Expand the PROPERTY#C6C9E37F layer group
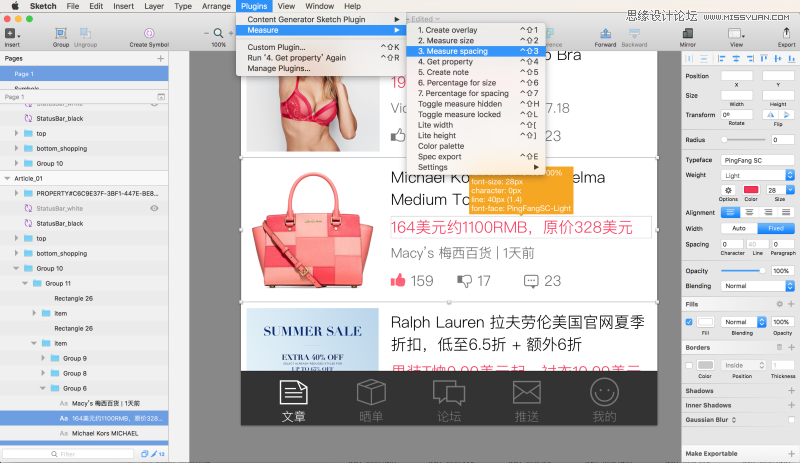This screenshot has height=463, width=800. pyautogui.click(x=16, y=193)
